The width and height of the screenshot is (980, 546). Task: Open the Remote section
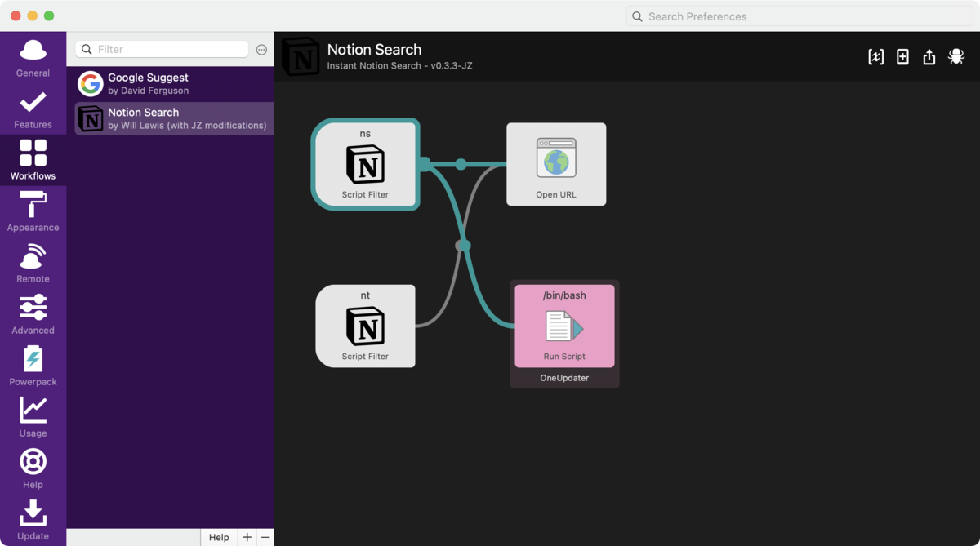coord(33,263)
